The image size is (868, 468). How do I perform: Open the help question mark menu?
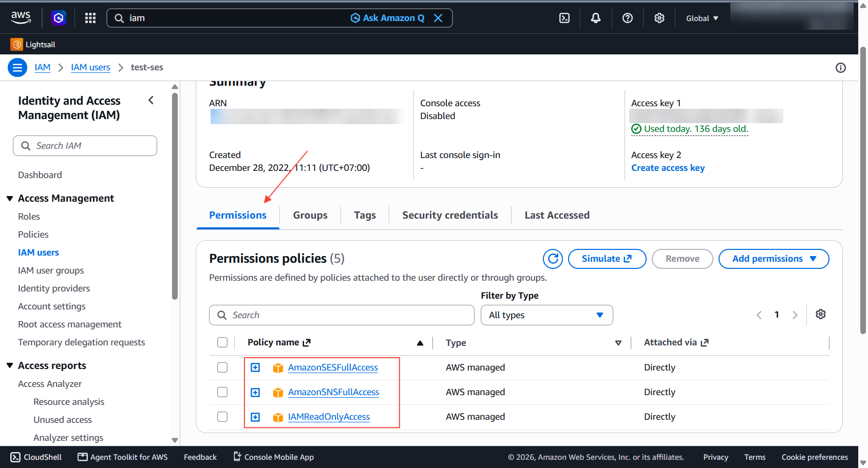[628, 18]
